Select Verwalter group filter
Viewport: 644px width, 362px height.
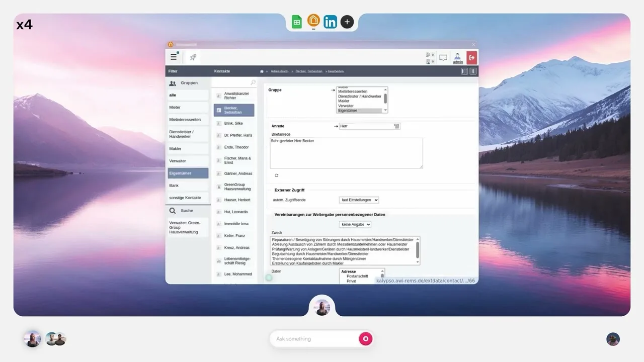pyautogui.click(x=188, y=161)
